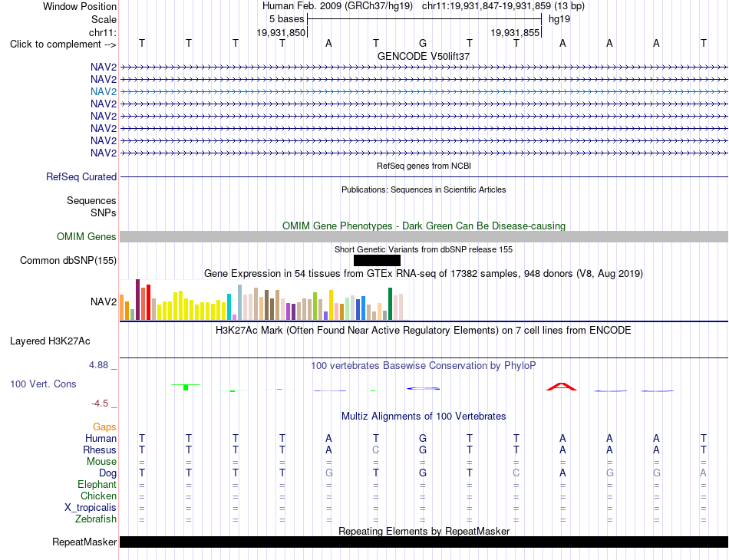Click the Chicken species label
The height and width of the screenshot is (560, 729).
pos(98,496)
